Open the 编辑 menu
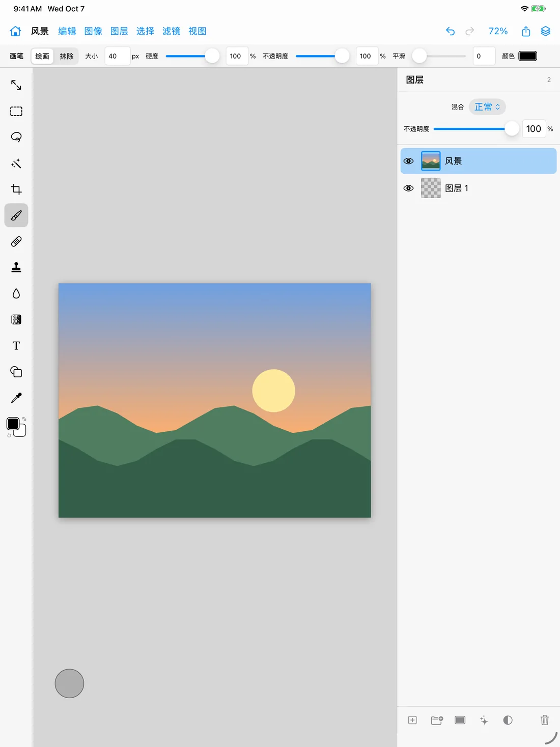The height and width of the screenshot is (747, 560). point(67,31)
